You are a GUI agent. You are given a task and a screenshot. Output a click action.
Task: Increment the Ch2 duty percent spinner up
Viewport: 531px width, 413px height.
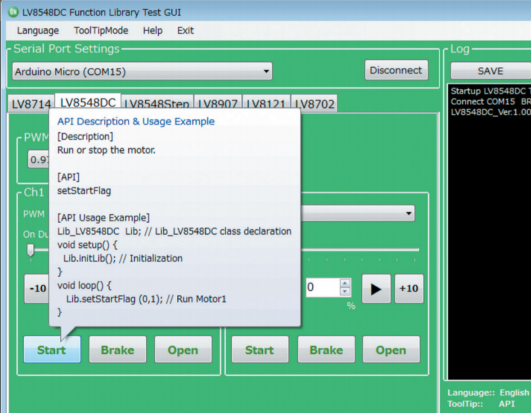[x=345, y=283]
